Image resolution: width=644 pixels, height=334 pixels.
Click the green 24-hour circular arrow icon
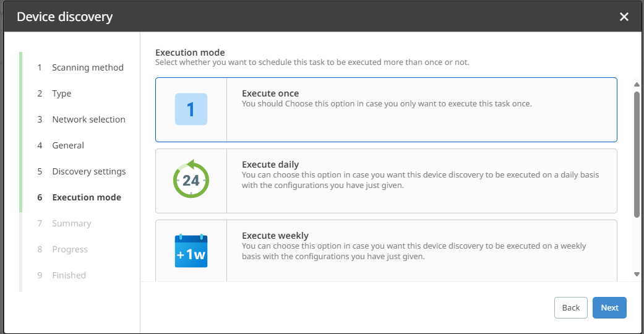coord(191,180)
